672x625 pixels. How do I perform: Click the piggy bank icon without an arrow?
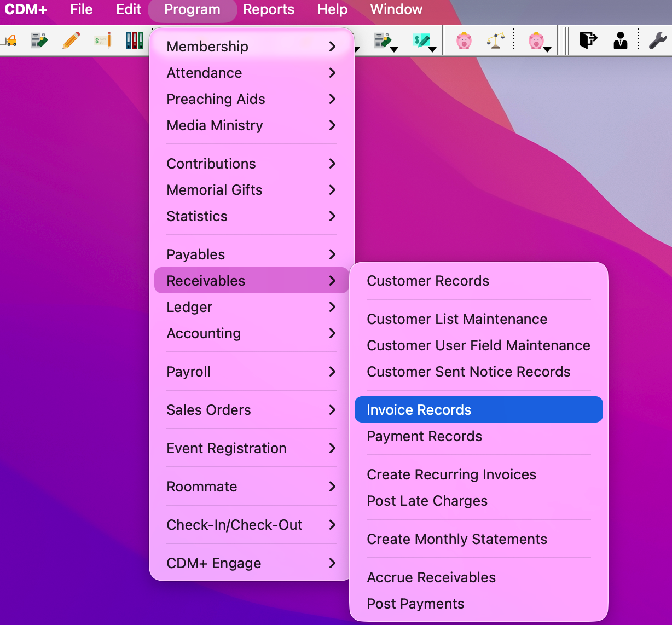click(x=464, y=40)
